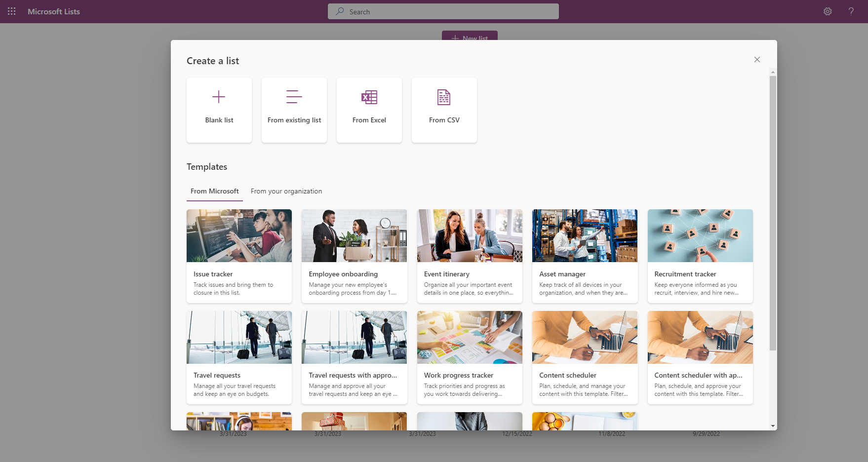
Task: Click the Microsoft Lists home label
Action: 54,11
